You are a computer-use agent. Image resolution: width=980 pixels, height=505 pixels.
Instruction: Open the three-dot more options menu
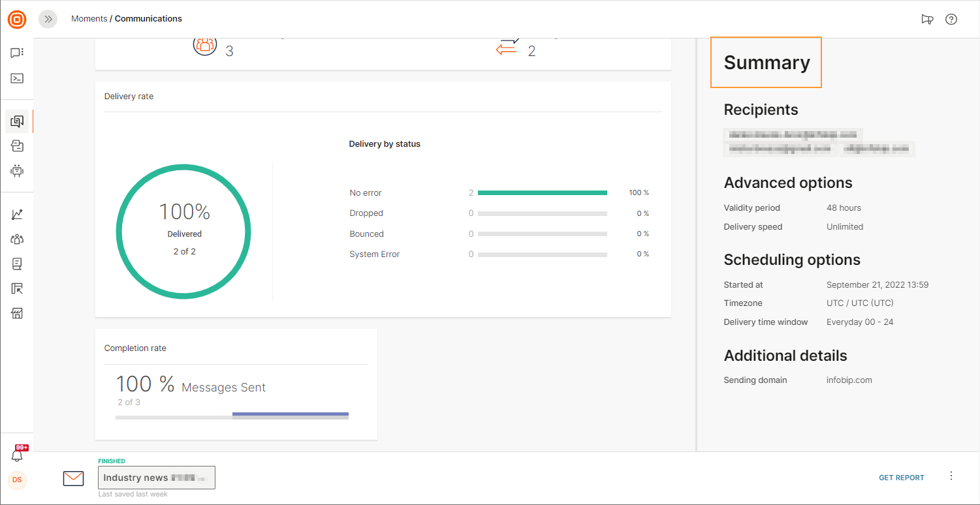tap(951, 476)
